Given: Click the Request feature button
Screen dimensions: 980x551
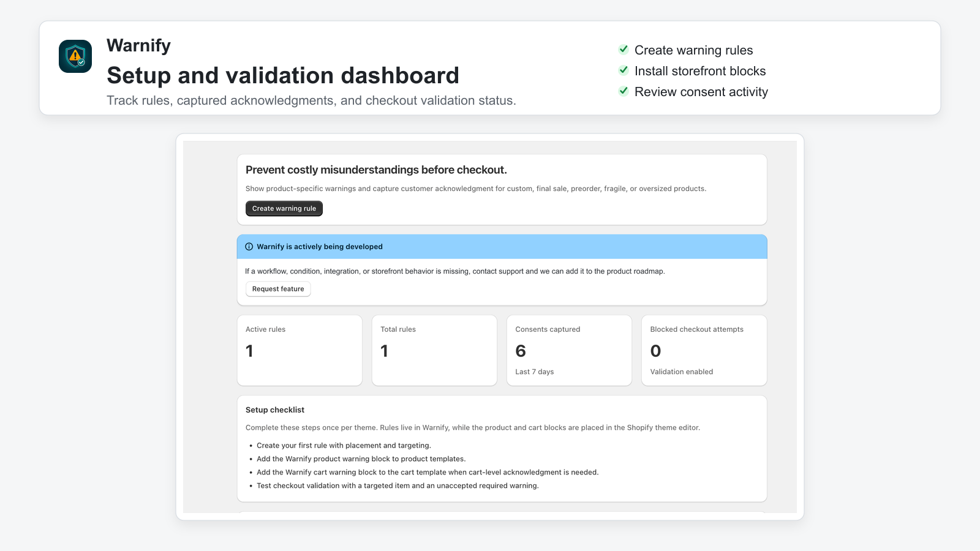Looking at the screenshot, I should (278, 289).
